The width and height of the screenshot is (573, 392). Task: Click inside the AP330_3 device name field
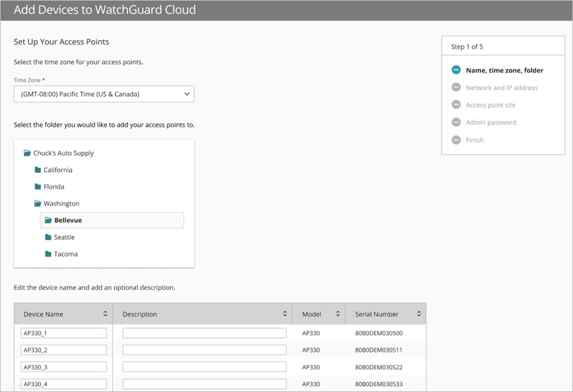pyautogui.click(x=63, y=367)
